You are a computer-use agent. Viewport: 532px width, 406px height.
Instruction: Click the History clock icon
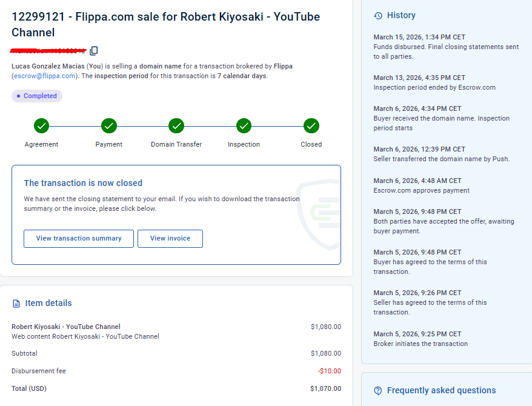378,16
